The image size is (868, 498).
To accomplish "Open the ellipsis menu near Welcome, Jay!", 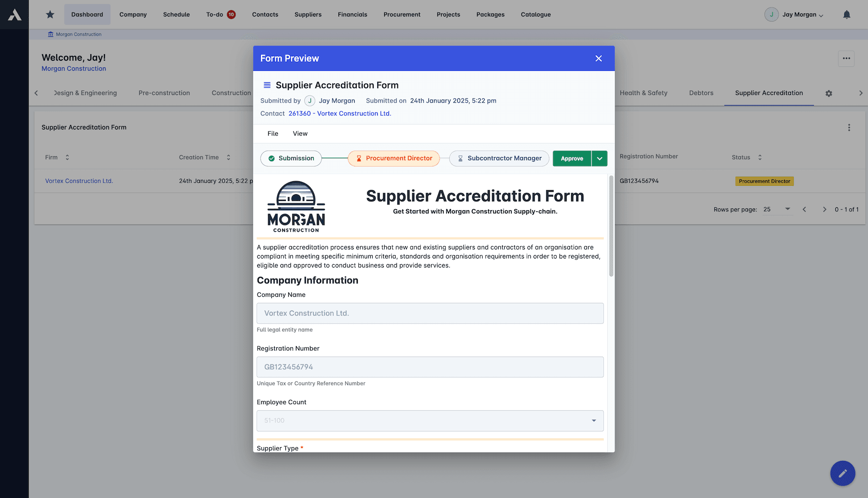I will (x=846, y=59).
